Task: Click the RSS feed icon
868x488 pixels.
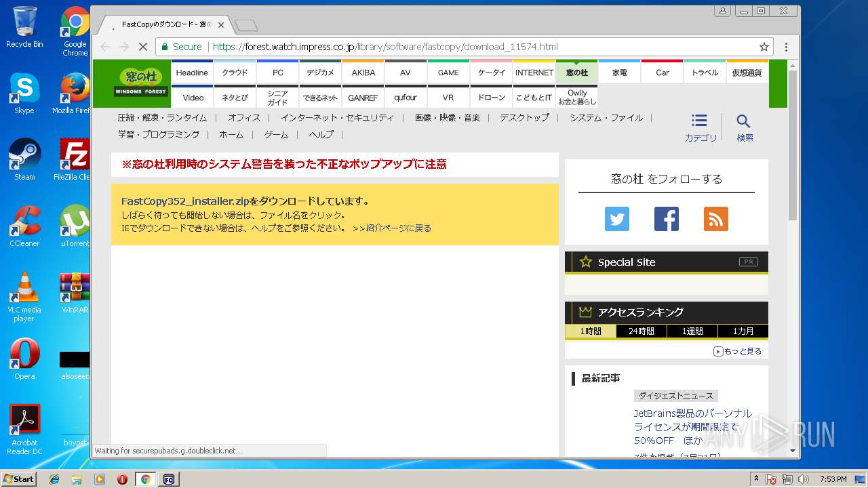Action: pos(716,219)
